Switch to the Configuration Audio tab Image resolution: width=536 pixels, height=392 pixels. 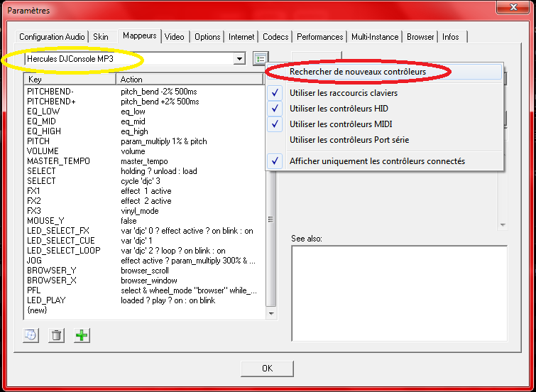click(53, 37)
